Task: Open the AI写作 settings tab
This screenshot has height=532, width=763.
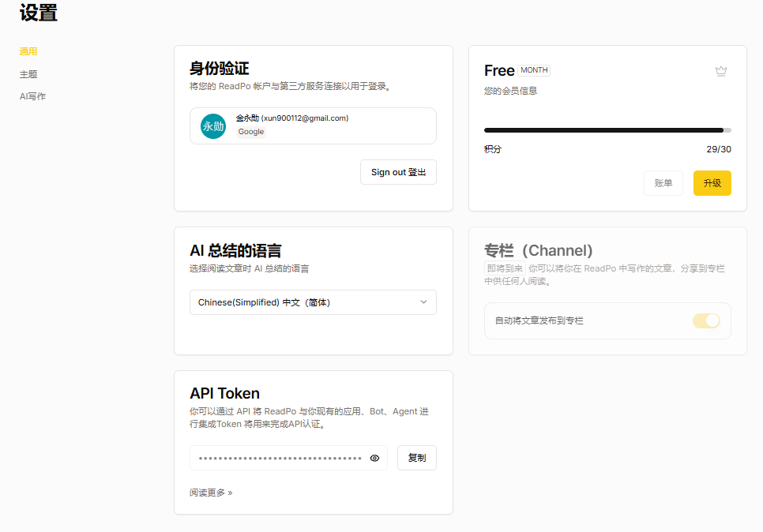Action: [x=32, y=97]
